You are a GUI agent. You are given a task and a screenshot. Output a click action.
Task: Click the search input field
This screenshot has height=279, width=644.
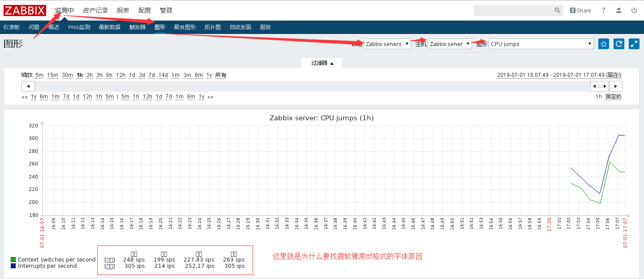click(514, 10)
